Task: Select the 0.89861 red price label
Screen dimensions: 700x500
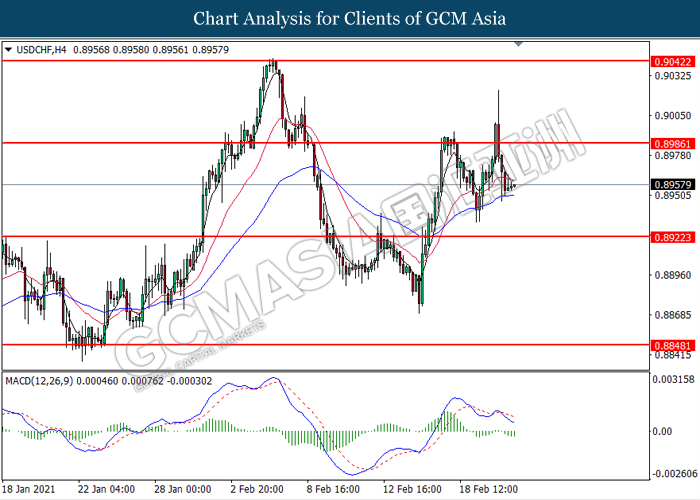Action: [x=672, y=144]
